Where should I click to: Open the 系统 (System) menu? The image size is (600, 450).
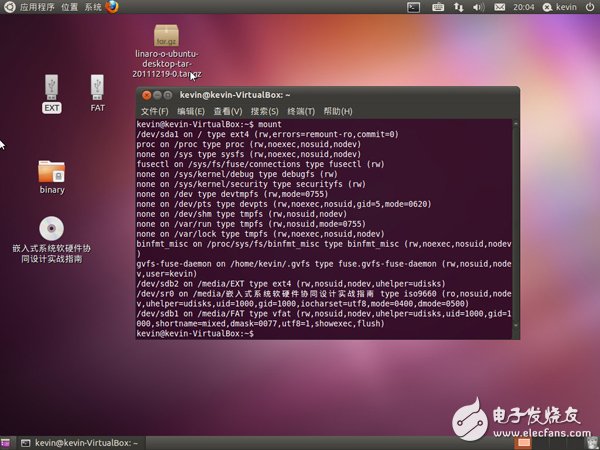point(92,7)
